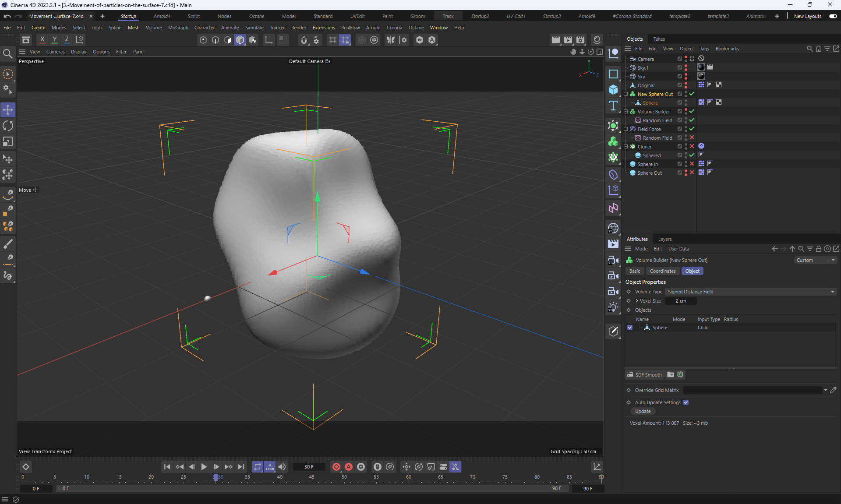This screenshot has width=841, height=504.
Task: Open Render Settings icon in top toolbar
Action: coord(580,40)
